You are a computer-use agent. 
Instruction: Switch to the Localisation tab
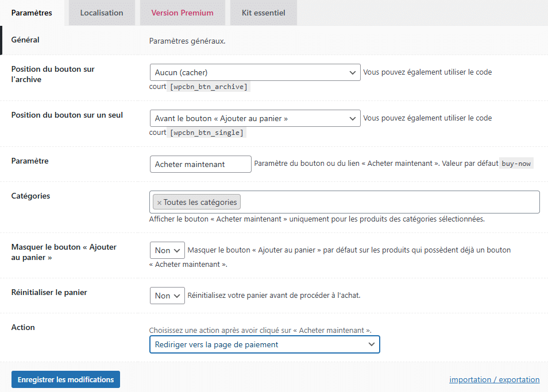pyautogui.click(x=102, y=13)
